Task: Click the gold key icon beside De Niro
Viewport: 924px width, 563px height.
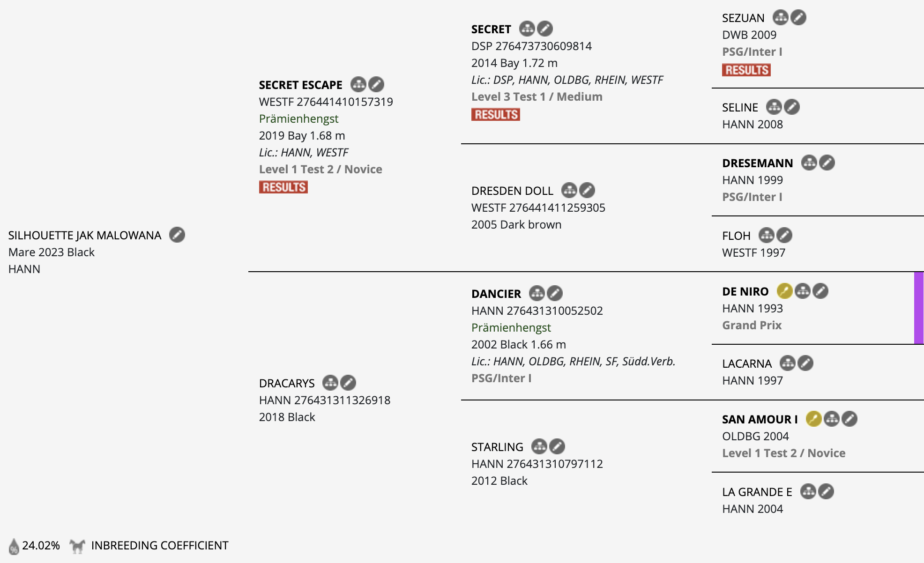Action: [785, 291]
